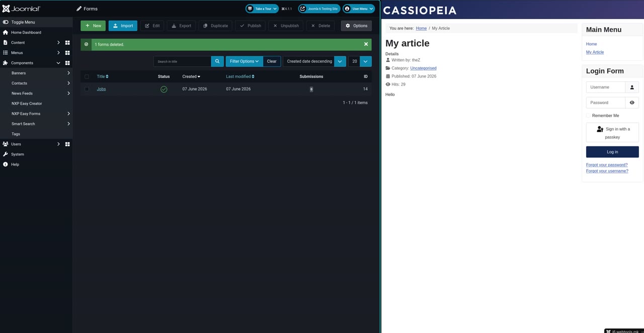The height and width of the screenshot is (333, 644).
Task: Enable Remember Me checkbox
Action: click(x=588, y=116)
